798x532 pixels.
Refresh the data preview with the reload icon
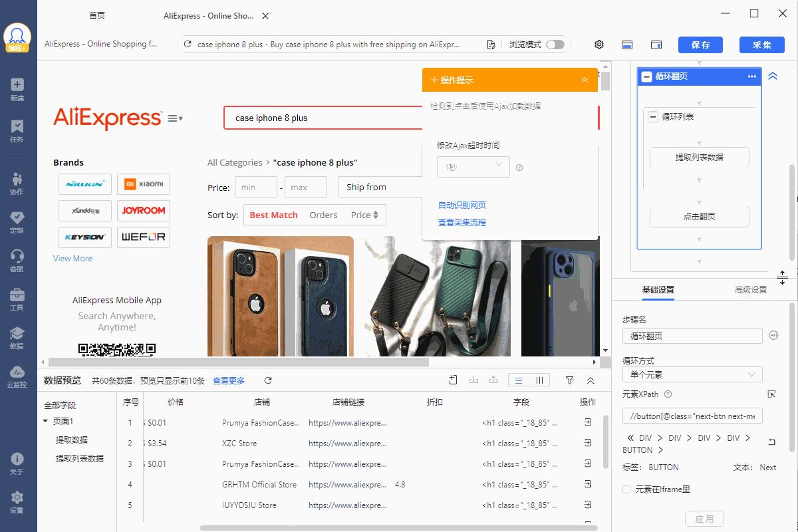click(x=268, y=380)
